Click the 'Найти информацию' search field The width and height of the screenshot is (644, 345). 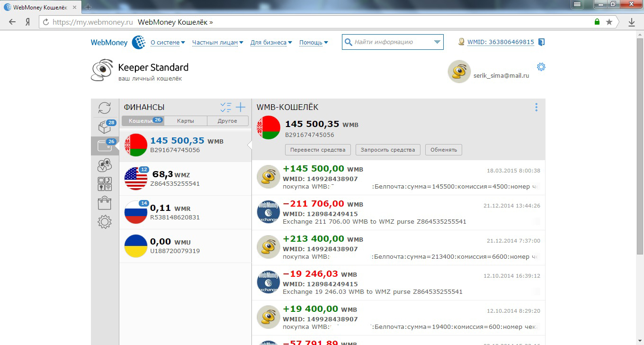393,42
